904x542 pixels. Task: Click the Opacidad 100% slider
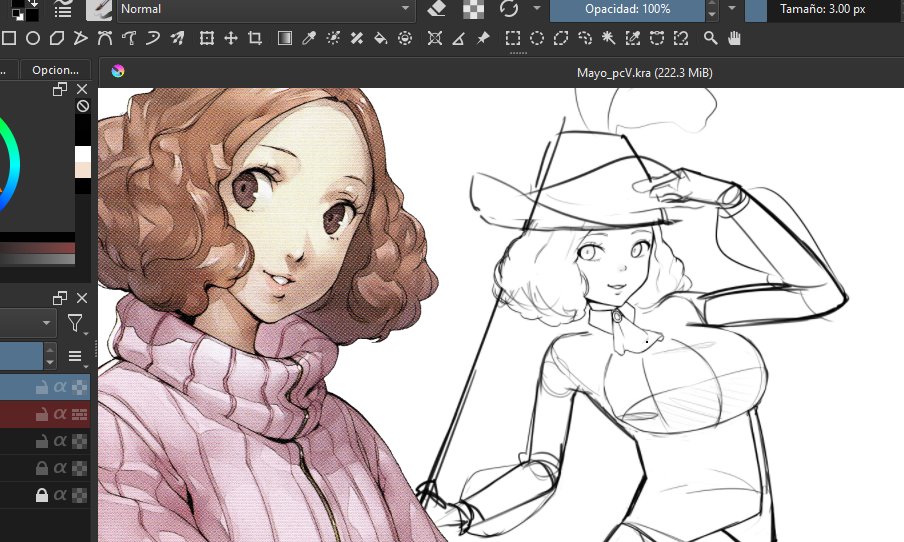[x=627, y=9]
